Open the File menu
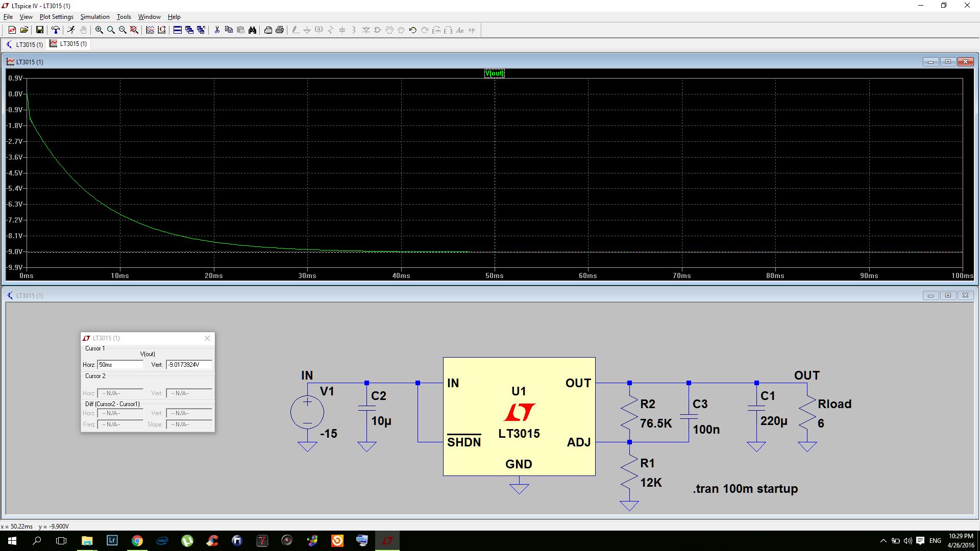Viewport: 980px width, 551px height. pyautogui.click(x=8, y=17)
